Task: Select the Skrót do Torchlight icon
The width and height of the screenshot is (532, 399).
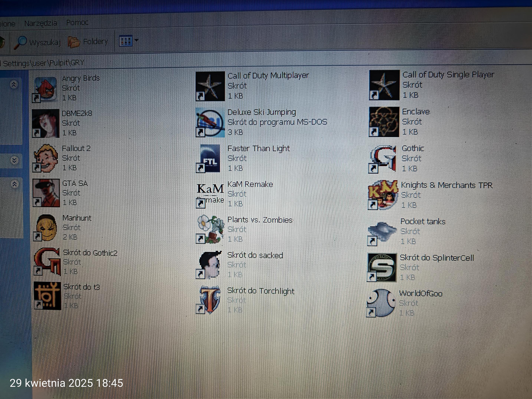Action: tap(210, 300)
